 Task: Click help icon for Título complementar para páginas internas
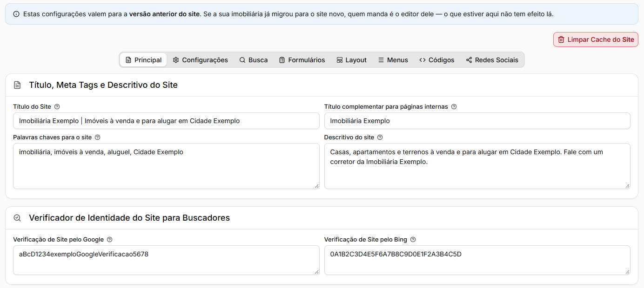[454, 107]
